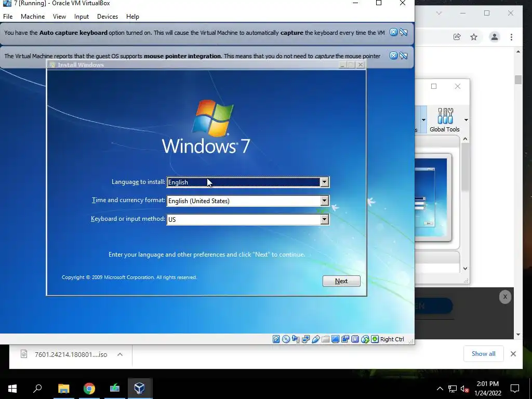This screenshot has height=399, width=532.
Task: Close the Chrome downloads bar
Action: coord(513,354)
